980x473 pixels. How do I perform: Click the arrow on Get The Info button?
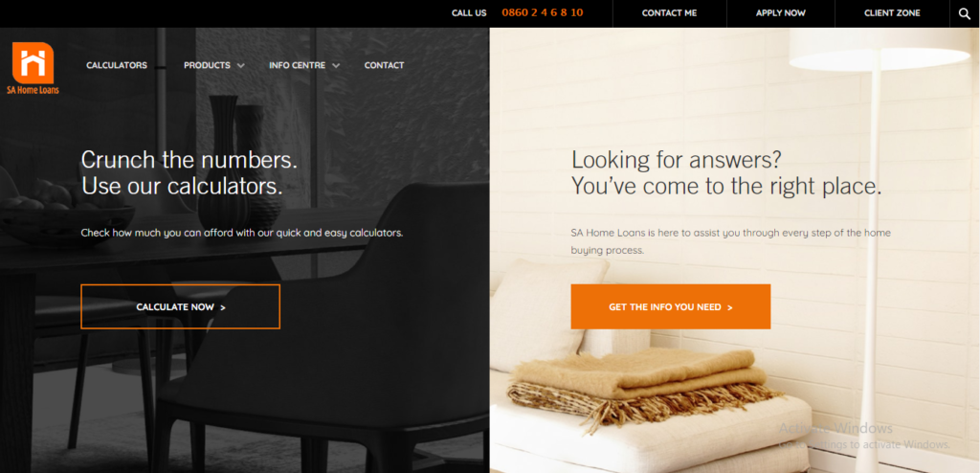730,307
